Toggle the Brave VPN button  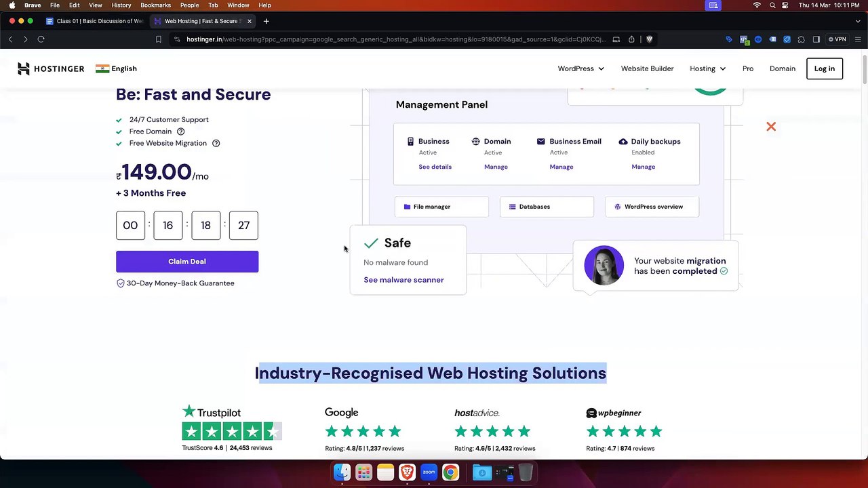pos(837,39)
